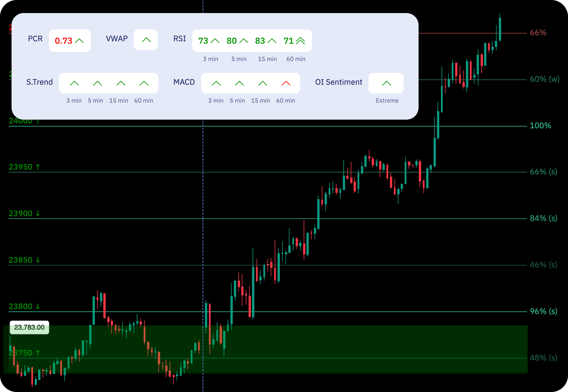Click the MACD 3 min green arrow
The width and height of the screenshot is (568, 392).
click(216, 83)
